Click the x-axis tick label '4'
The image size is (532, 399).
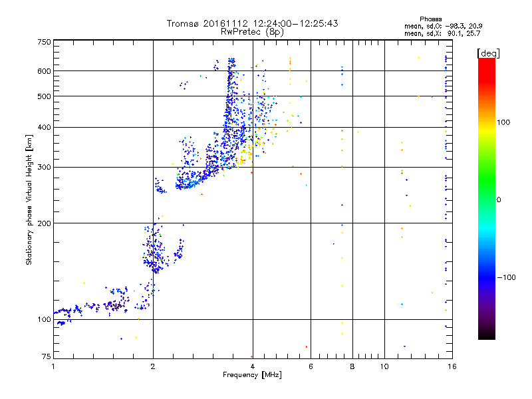pos(253,366)
